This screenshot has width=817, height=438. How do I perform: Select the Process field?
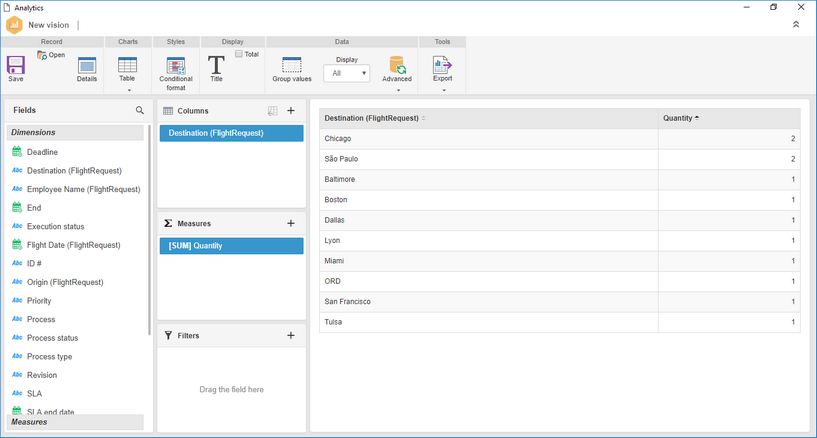pos(41,319)
